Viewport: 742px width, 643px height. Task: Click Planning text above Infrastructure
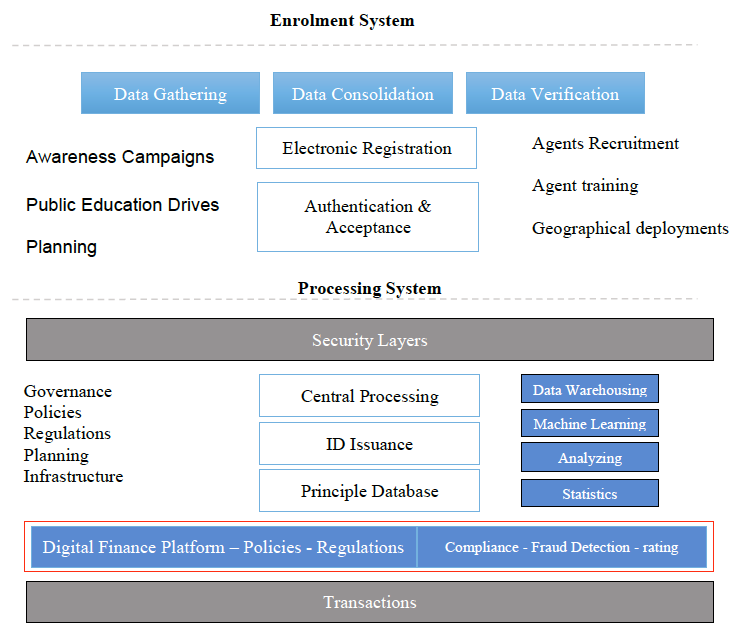(x=56, y=455)
